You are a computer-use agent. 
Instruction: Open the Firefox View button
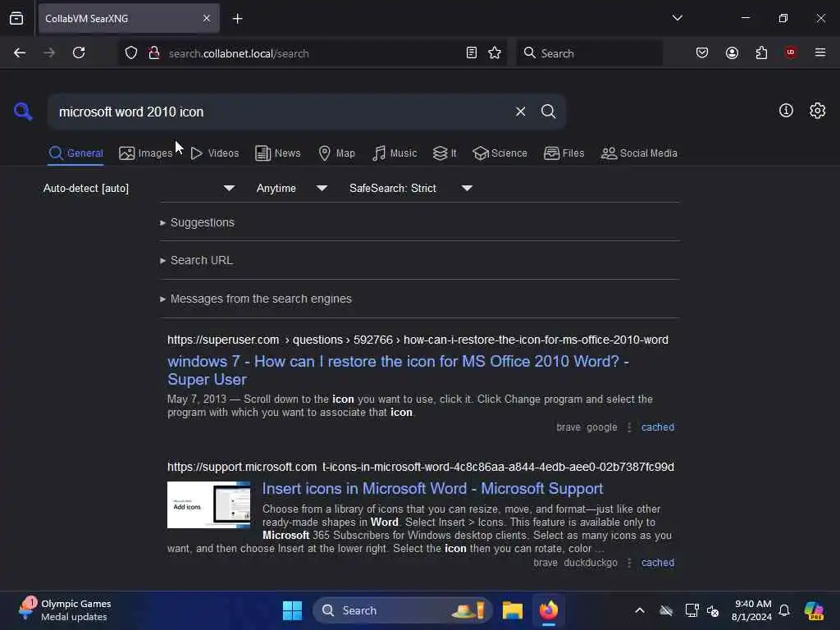[16, 19]
